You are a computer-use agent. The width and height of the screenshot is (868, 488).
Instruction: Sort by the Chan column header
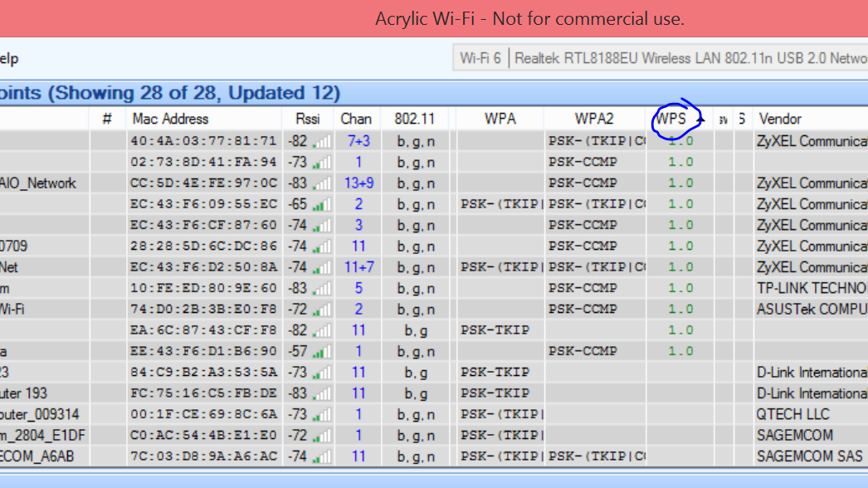click(x=356, y=119)
